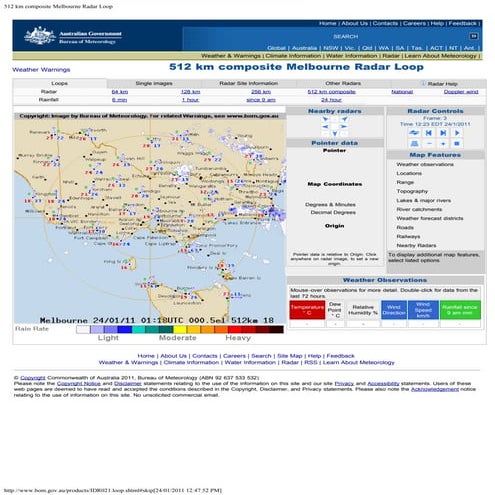This screenshot has width=495, height=495.
Task: Click the Temperature °C observation column
Action: 307,310
